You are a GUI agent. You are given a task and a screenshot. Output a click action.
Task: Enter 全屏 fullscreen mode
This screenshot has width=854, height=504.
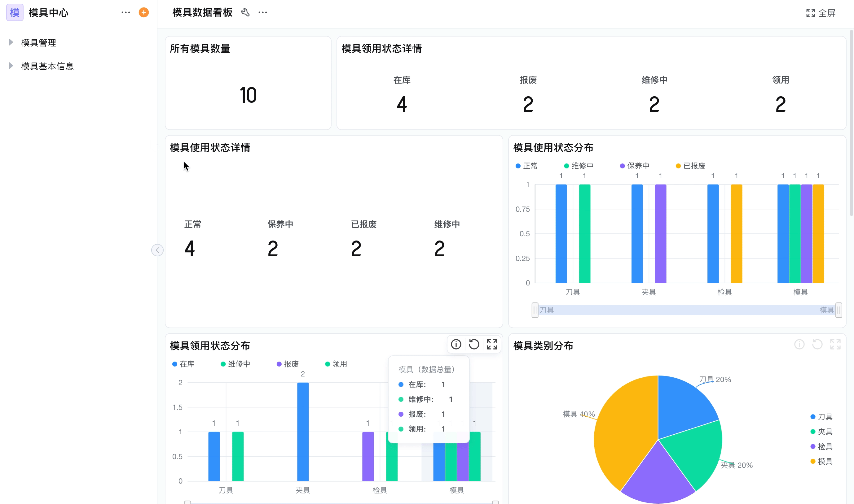click(820, 13)
